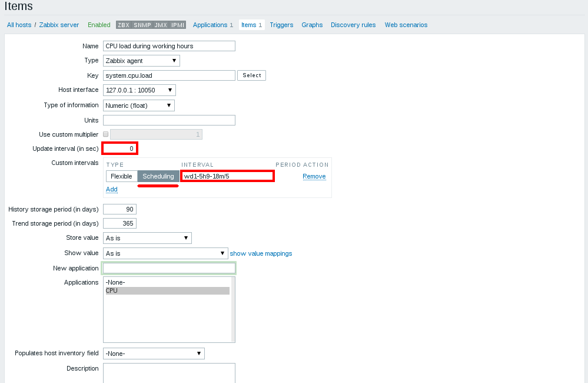Switch to the Web scenarios tab
The width and height of the screenshot is (588, 383).
tap(406, 25)
